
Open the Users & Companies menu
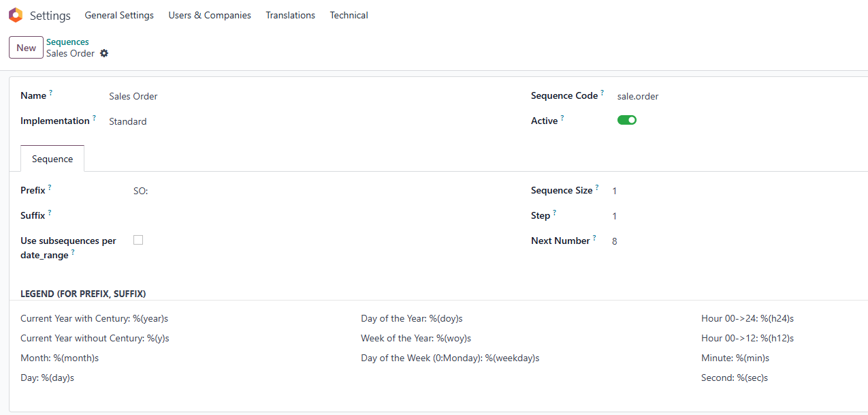210,15
